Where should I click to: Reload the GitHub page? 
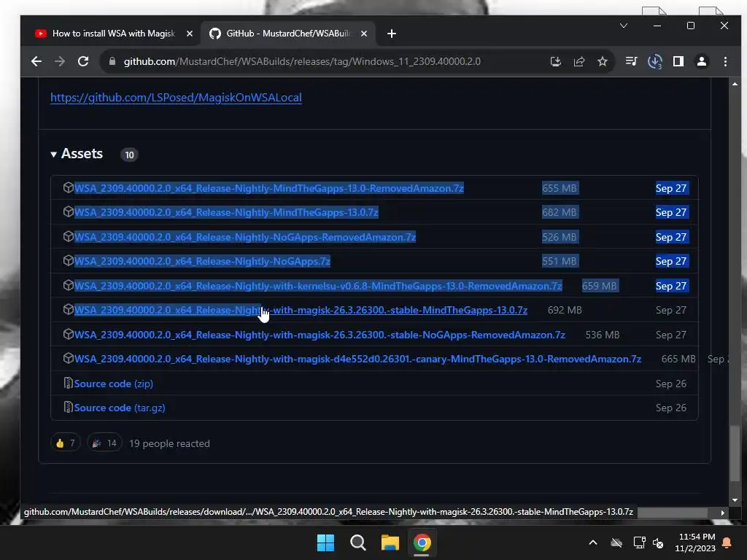(x=83, y=61)
